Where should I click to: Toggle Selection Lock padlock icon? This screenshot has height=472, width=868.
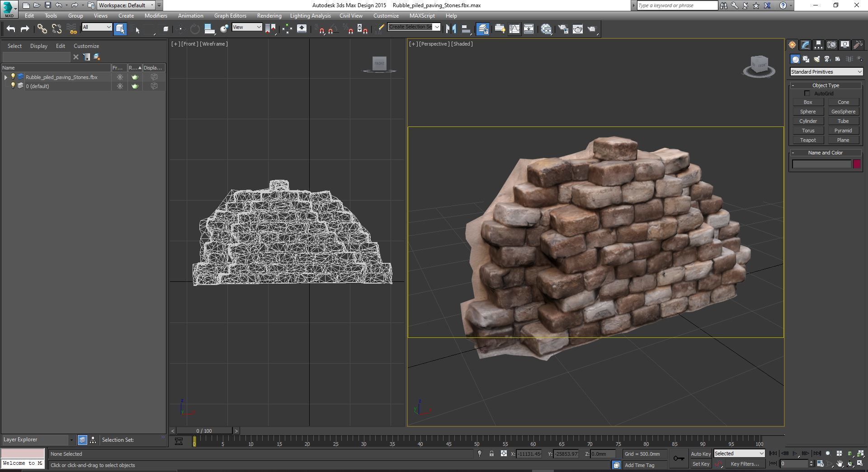pos(491,454)
